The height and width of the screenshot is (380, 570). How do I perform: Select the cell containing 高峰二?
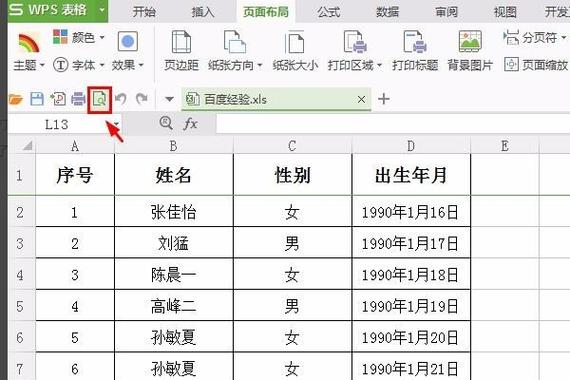tap(174, 306)
